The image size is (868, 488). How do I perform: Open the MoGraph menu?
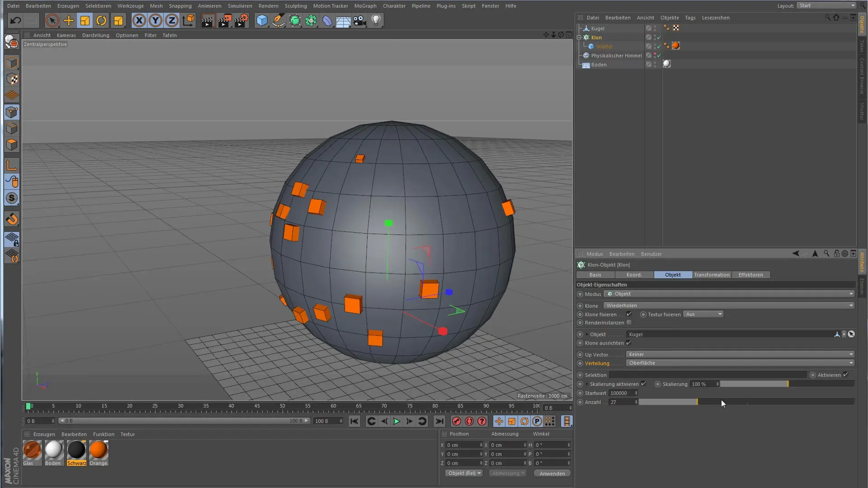click(x=365, y=6)
